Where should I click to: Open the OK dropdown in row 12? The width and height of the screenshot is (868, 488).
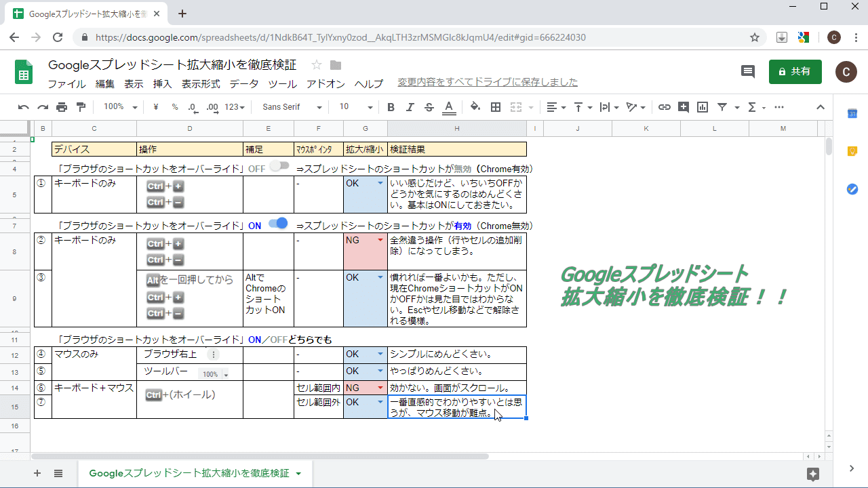380,354
